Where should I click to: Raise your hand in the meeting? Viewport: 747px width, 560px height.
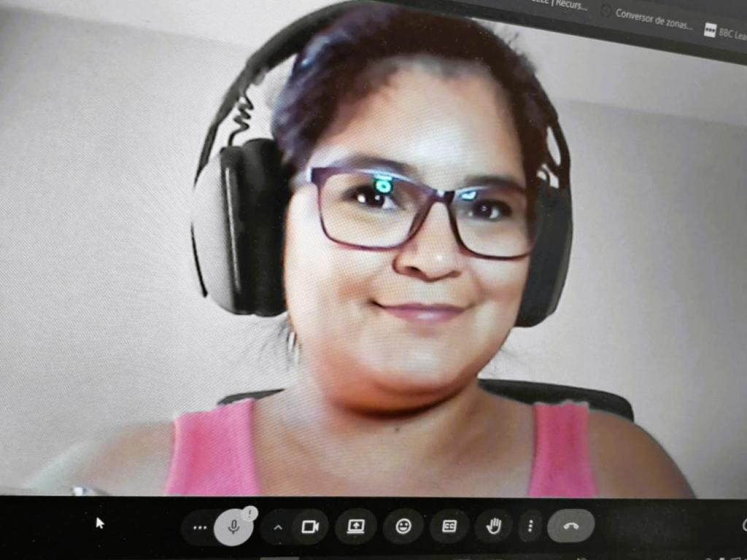494,526
